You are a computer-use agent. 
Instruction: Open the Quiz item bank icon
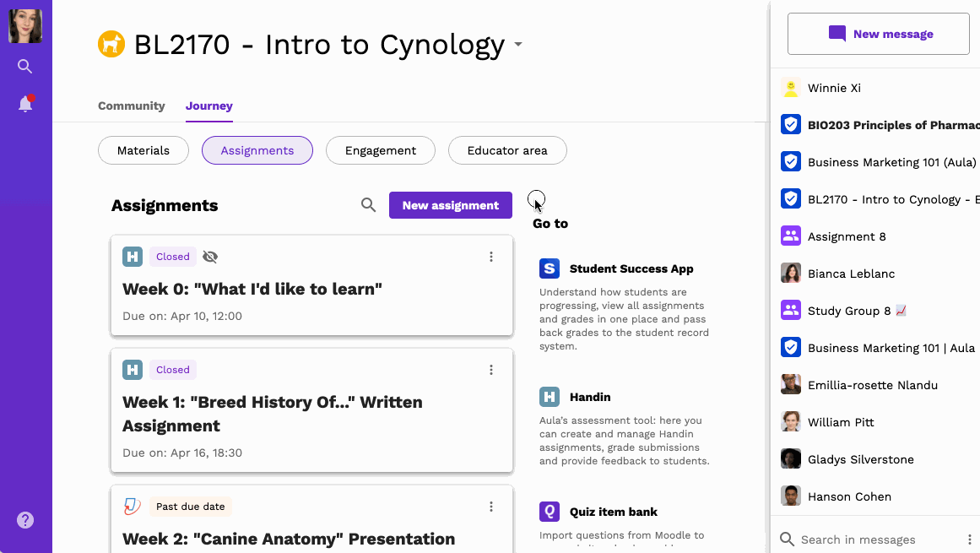[x=550, y=511]
